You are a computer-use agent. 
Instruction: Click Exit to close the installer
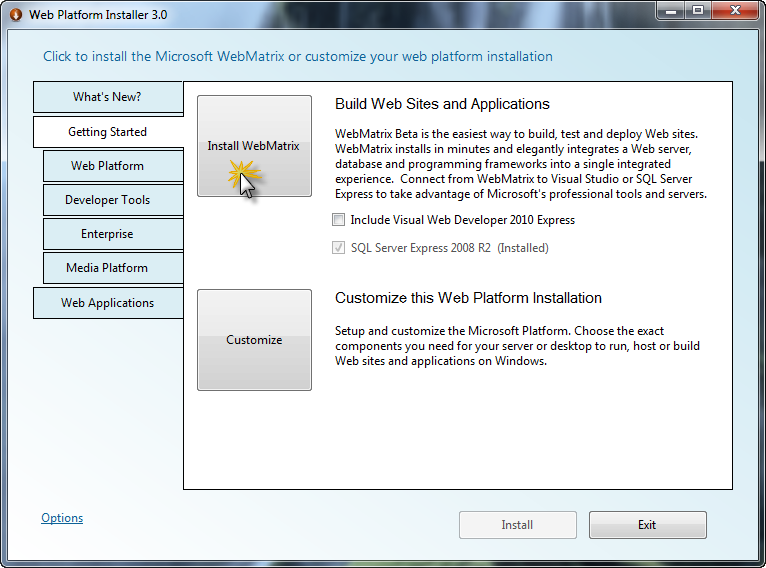pyautogui.click(x=648, y=525)
